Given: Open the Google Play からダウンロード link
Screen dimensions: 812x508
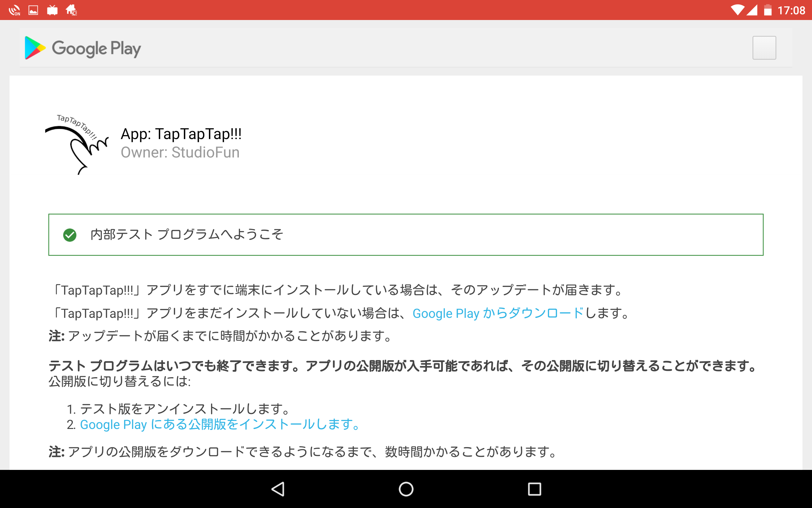Looking at the screenshot, I should pos(498,313).
